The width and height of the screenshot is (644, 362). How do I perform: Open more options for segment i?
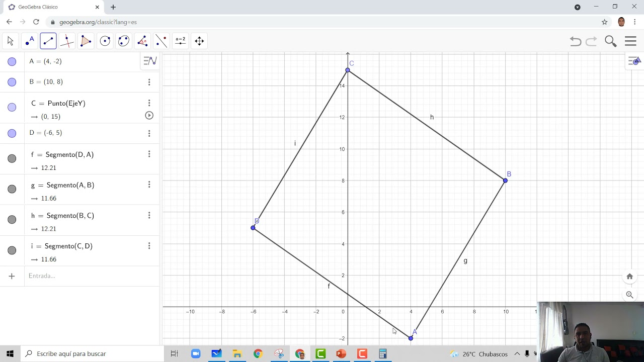[x=149, y=246]
